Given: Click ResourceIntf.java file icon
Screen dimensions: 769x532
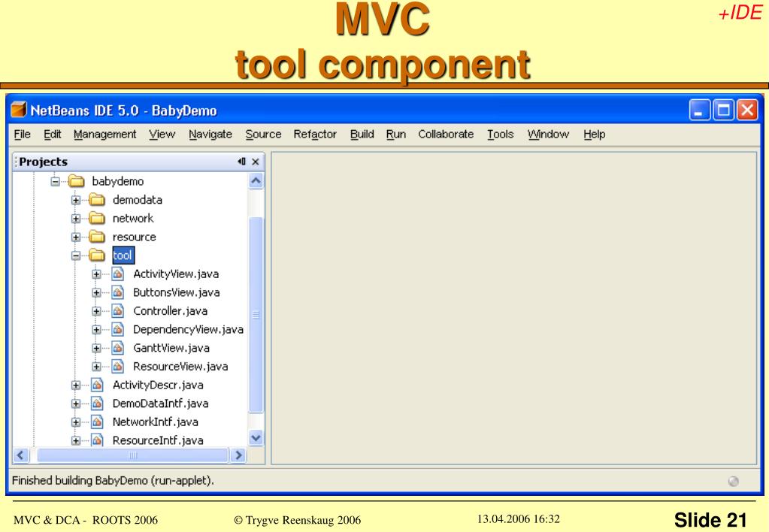Looking at the screenshot, I should (x=97, y=440).
